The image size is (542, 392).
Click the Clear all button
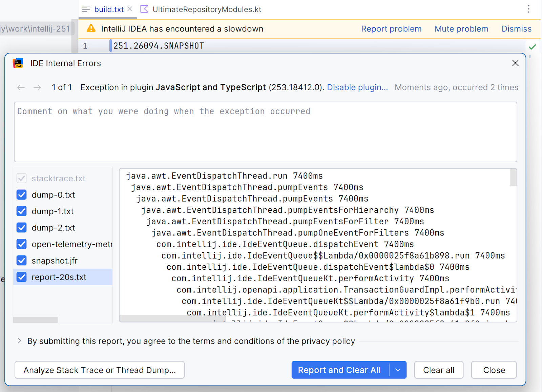[x=439, y=370]
